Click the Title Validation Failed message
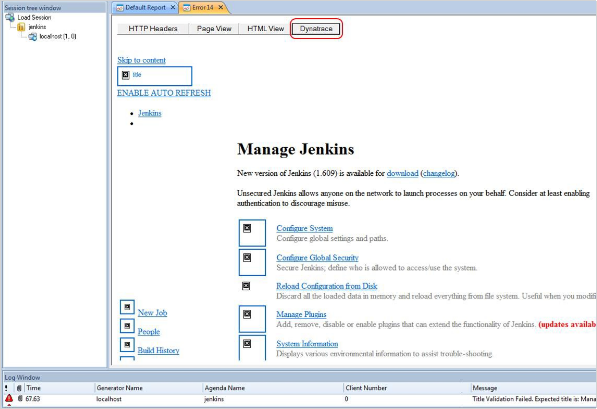The height and width of the screenshot is (409, 597). tap(534, 399)
